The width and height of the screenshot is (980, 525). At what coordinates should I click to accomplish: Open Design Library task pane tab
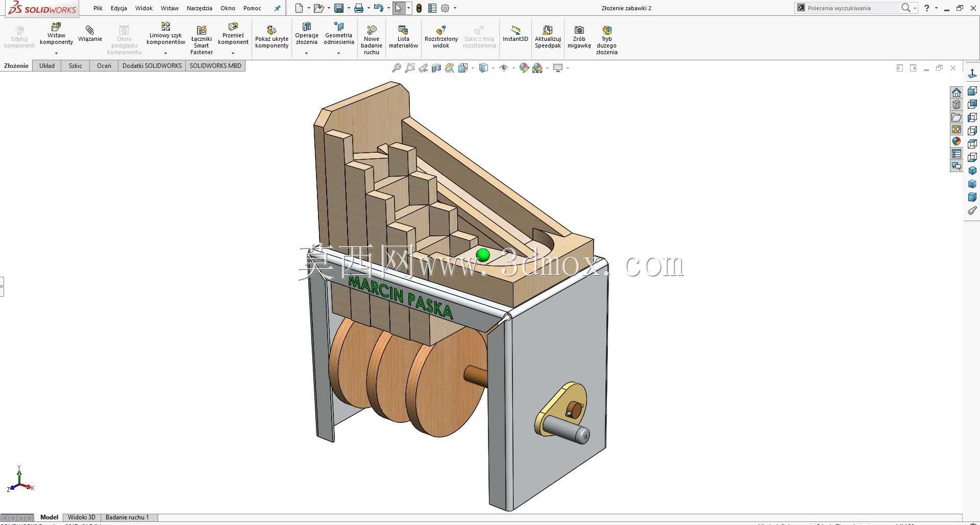(x=956, y=105)
